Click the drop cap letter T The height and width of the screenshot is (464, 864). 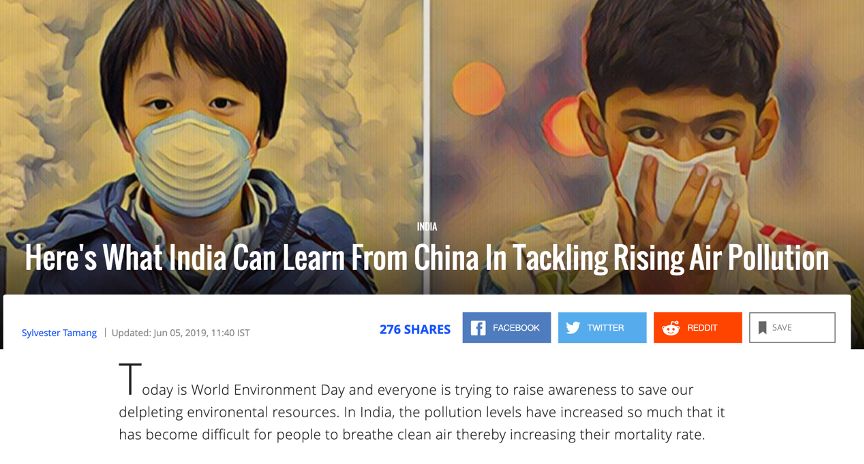[x=130, y=380]
